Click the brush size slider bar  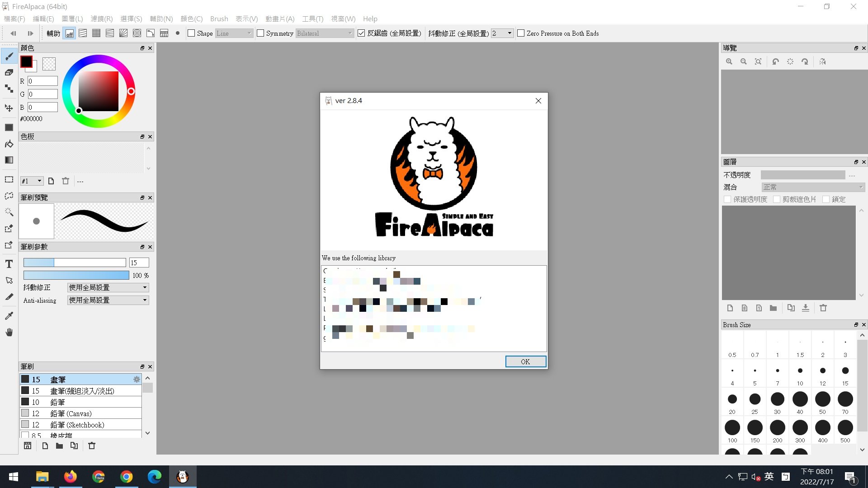tap(75, 263)
